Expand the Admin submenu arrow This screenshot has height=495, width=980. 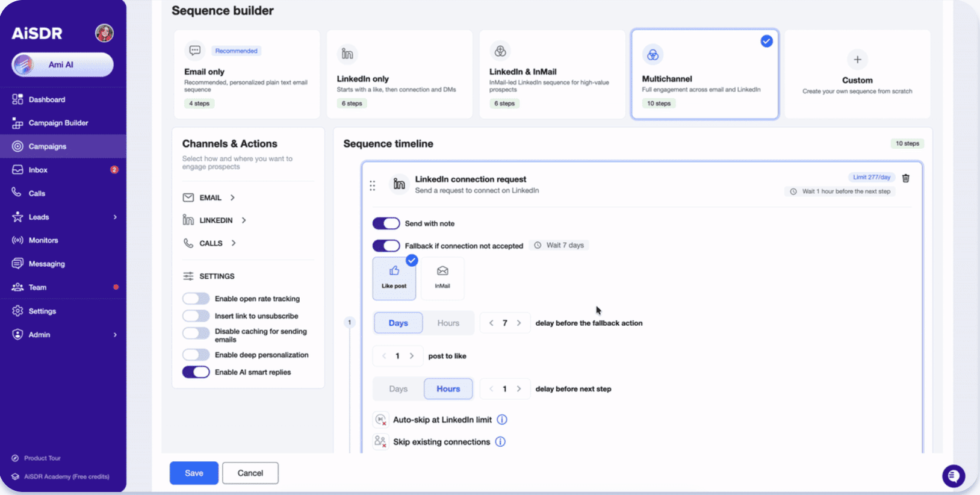(115, 335)
